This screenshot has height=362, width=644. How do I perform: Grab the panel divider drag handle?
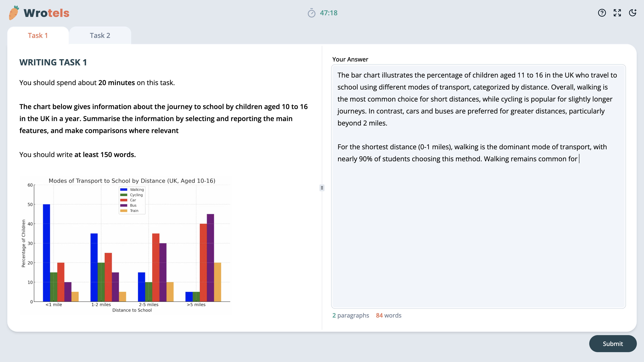322,188
